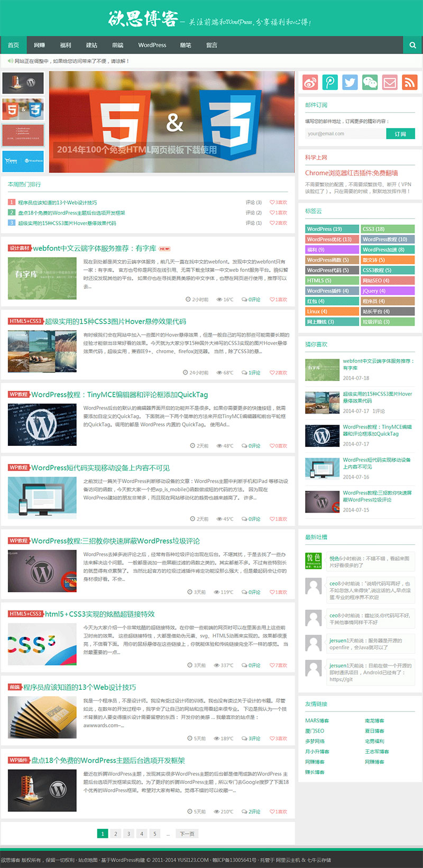Select the HTML5 CSS3 slider thumbnail
Viewport: 423px width, 868px height.
pyautogui.click(x=23, y=109)
